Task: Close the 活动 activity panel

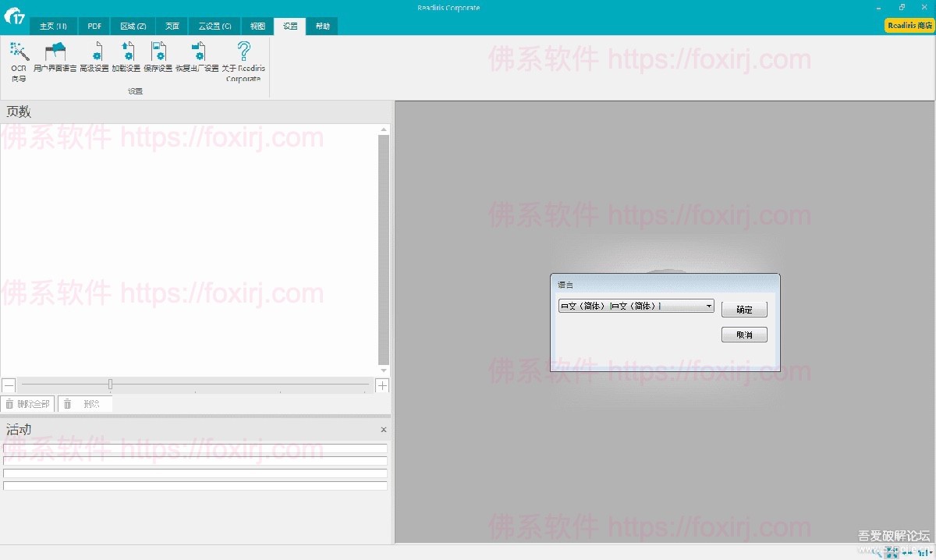Action: point(383,430)
